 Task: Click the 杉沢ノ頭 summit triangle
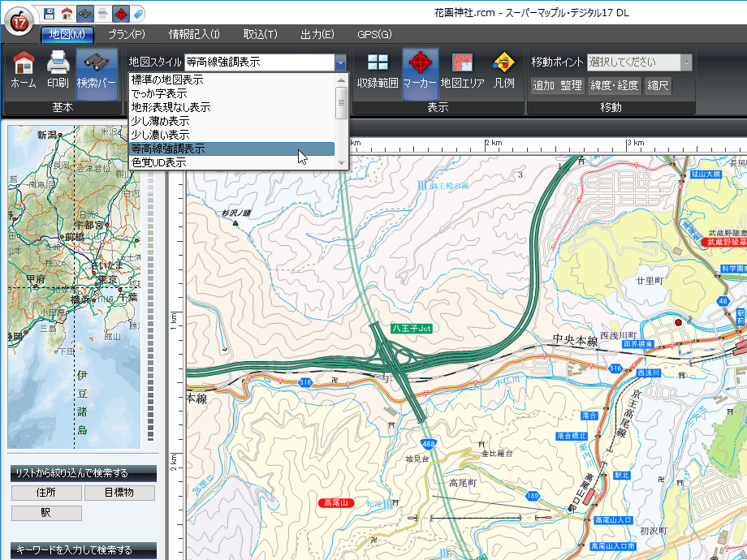pos(235,222)
